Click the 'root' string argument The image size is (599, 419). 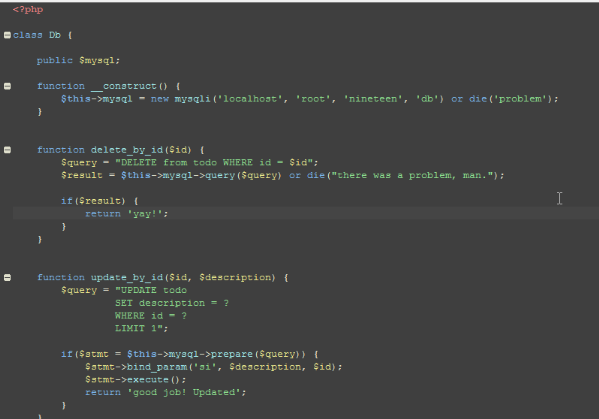313,99
